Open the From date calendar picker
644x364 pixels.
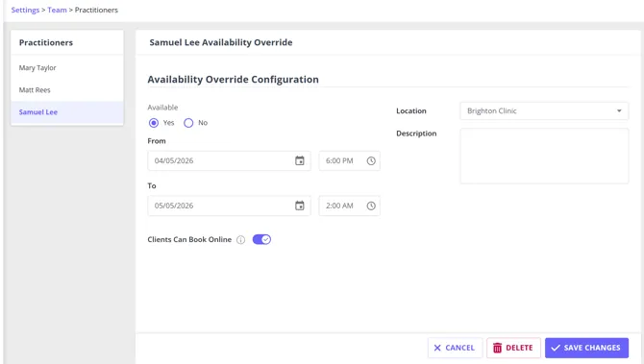(299, 160)
